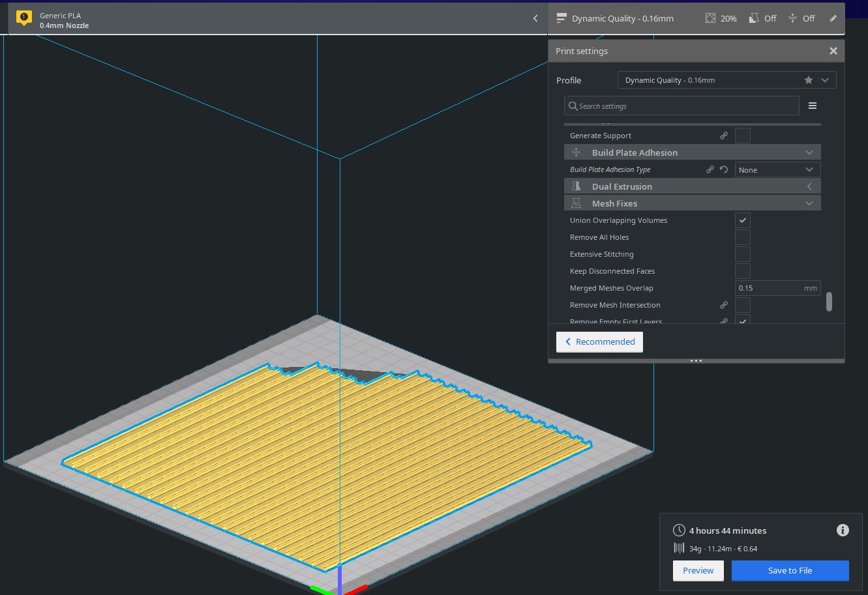This screenshot has width=868, height=595.
Task: Click Save to File
Action: [x=790, y=570]
